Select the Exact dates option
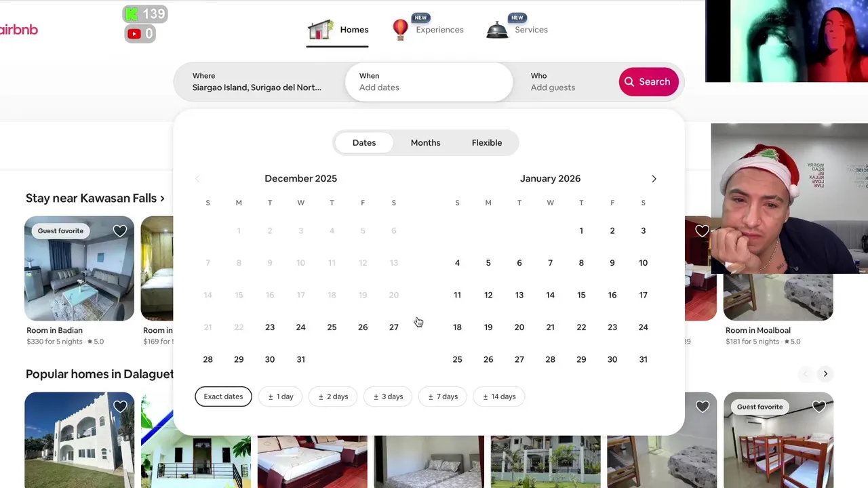 [x=223, y=396]
